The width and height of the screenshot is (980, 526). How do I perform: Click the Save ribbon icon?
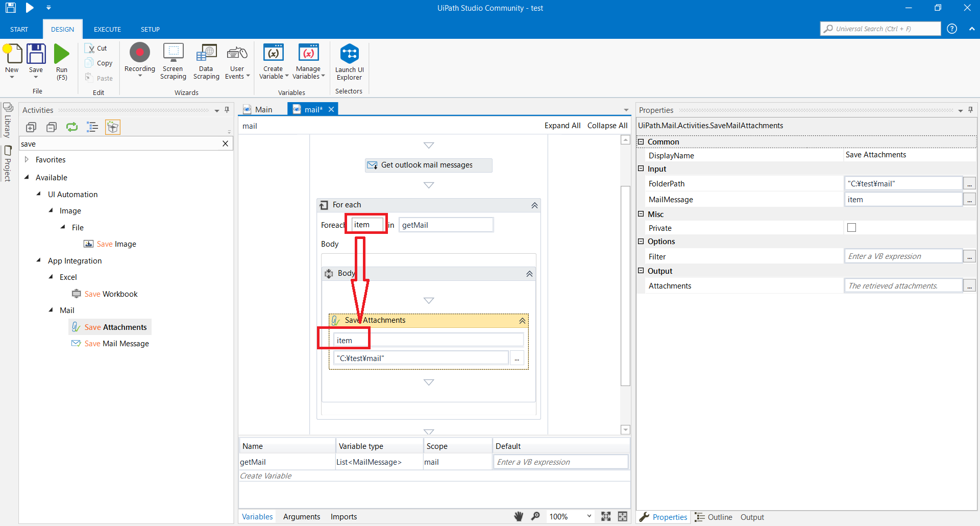pos(36,54)
